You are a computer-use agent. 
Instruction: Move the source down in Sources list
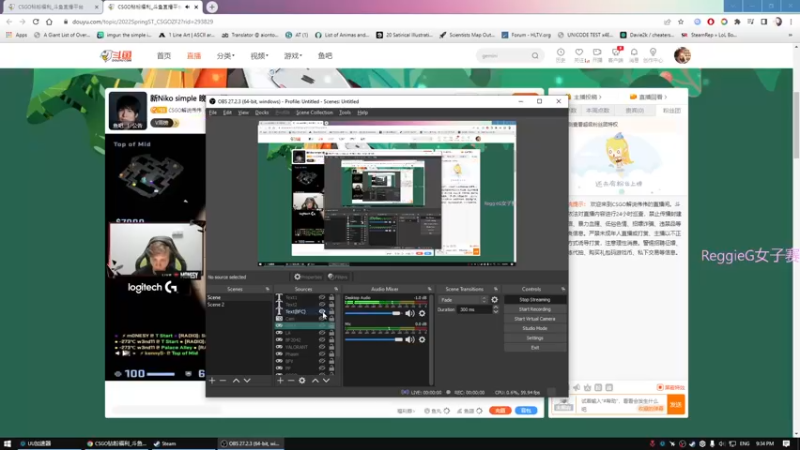click(x=326, y=381)
